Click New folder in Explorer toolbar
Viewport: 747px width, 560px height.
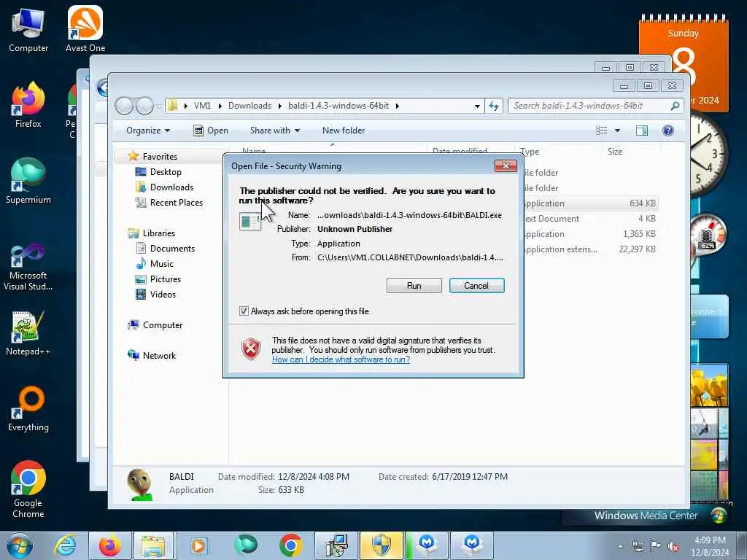click(x=344, y=131)
